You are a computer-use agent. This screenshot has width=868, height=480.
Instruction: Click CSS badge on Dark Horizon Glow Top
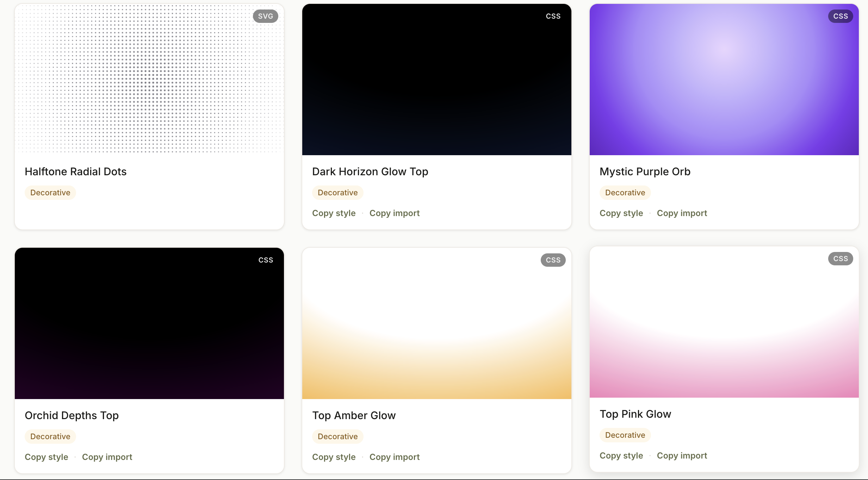click(553, 16)
